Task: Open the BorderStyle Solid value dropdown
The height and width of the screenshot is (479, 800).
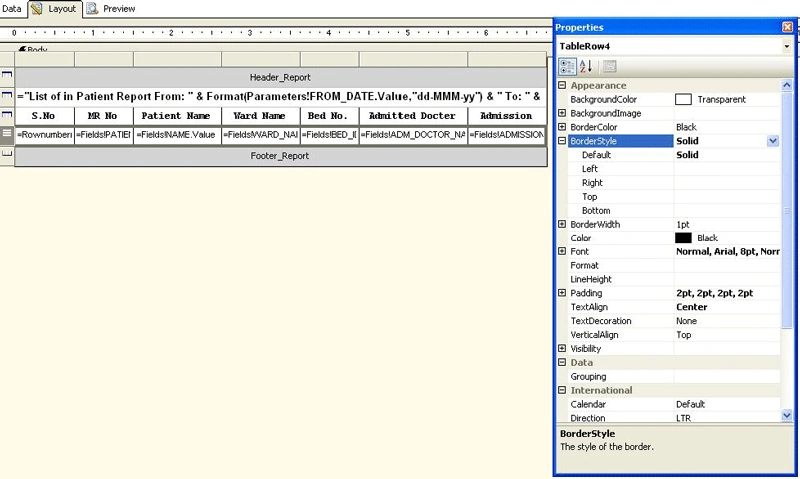Action: (772, 141)
